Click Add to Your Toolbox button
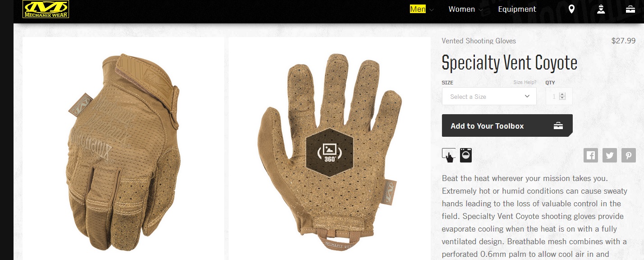This screenshot has width=644, height=260. click(x=507, y=125)
